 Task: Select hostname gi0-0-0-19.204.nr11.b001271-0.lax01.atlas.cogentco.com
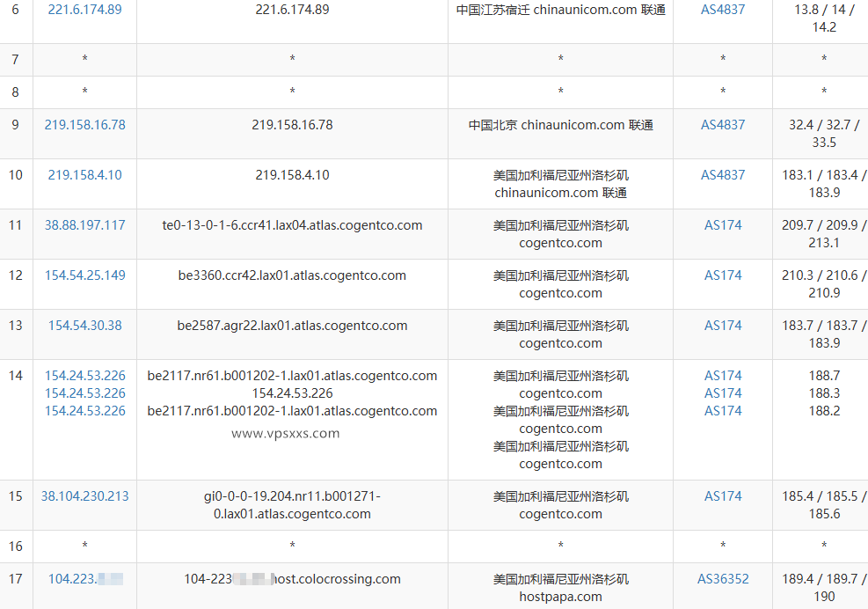click(292, 505)
